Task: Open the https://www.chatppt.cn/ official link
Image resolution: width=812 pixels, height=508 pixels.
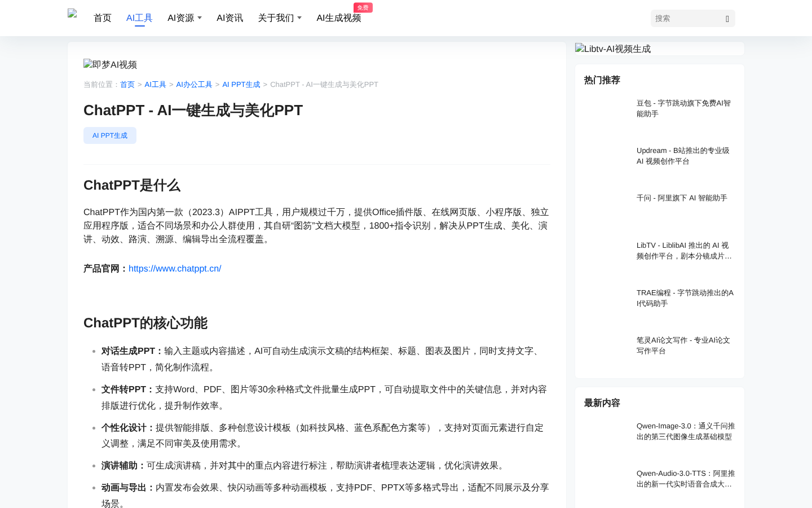Action: pyautogui.click(x=175, y=269)
